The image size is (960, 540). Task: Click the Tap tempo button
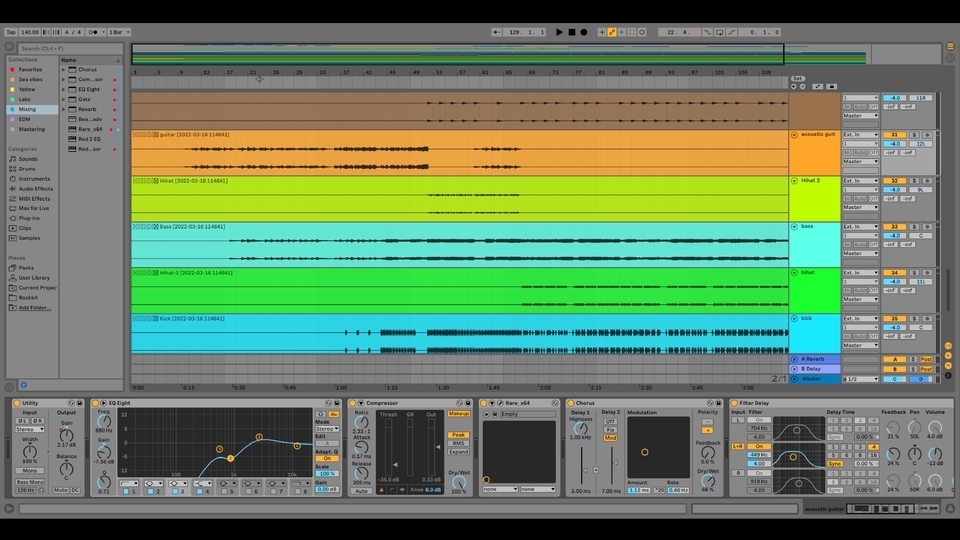click(x=11, y=32)
